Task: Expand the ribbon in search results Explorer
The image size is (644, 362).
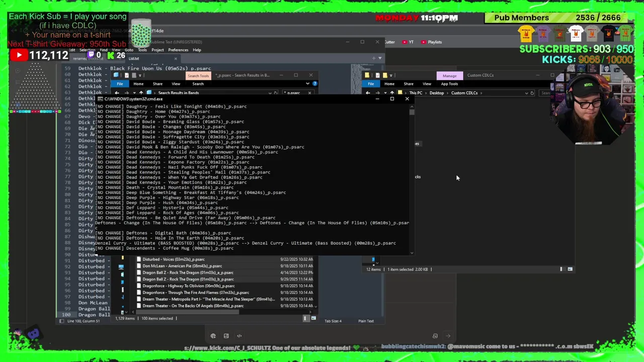Action: pyautogui.click(x=309, y=84)
